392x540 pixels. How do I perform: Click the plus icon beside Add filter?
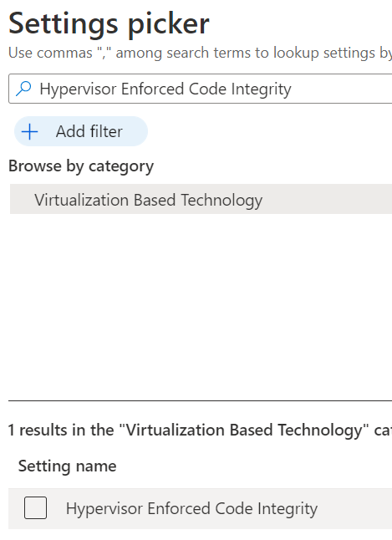(29, 131)
